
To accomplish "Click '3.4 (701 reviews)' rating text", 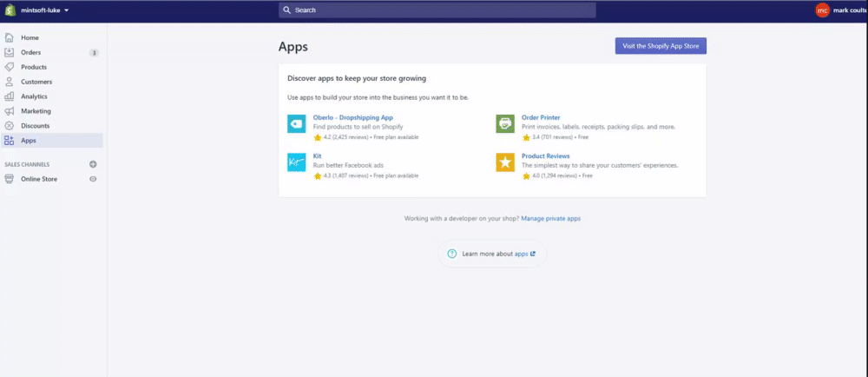I will (x=552, y=137).
